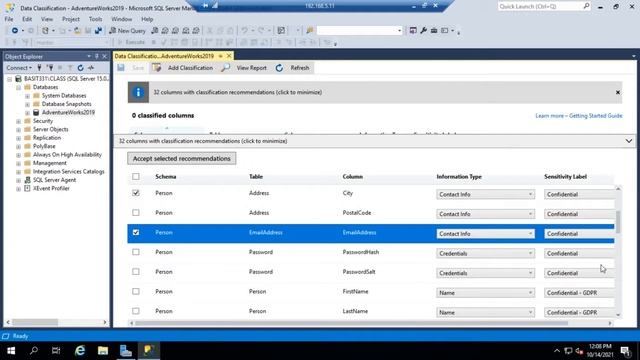
Task: Click the Refresh button label
Action: coord(300,68)
